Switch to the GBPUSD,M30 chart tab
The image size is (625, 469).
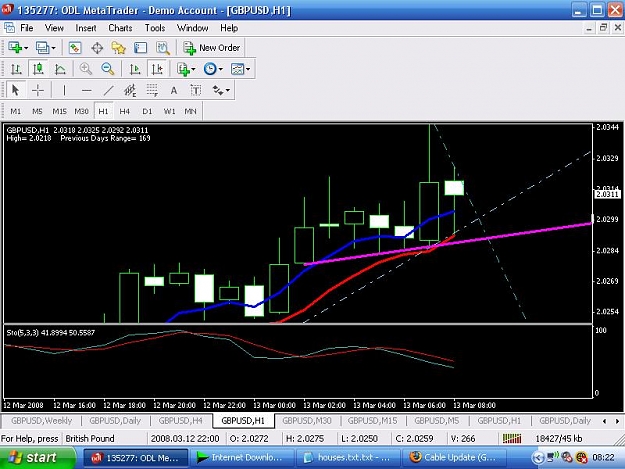pos(307,421)
